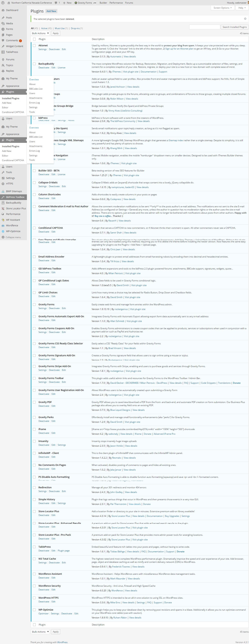This screenshot has width=249, height=644.
Task: Expand the Screen Options panel
Action: (222, 8)
